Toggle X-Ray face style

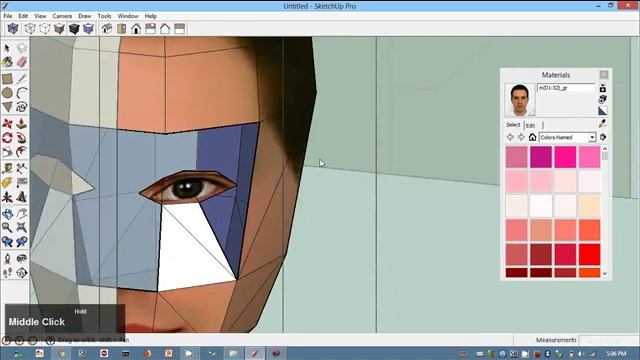13,29
